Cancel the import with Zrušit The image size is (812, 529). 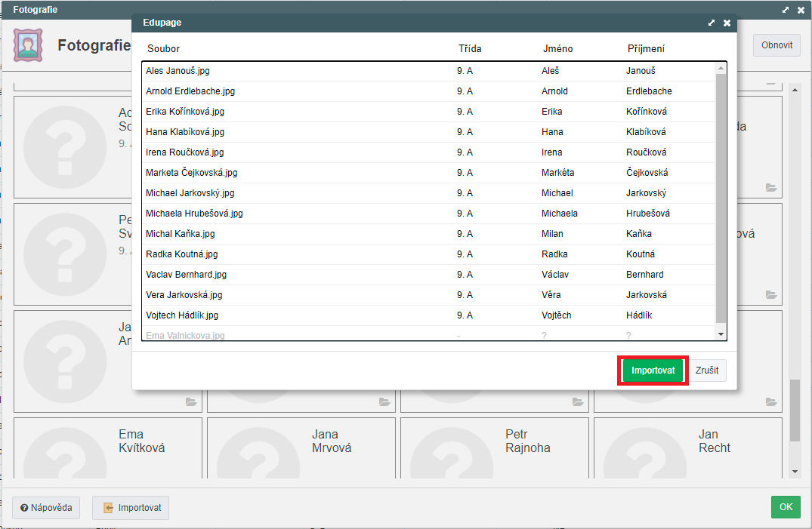tap(707, 370)
